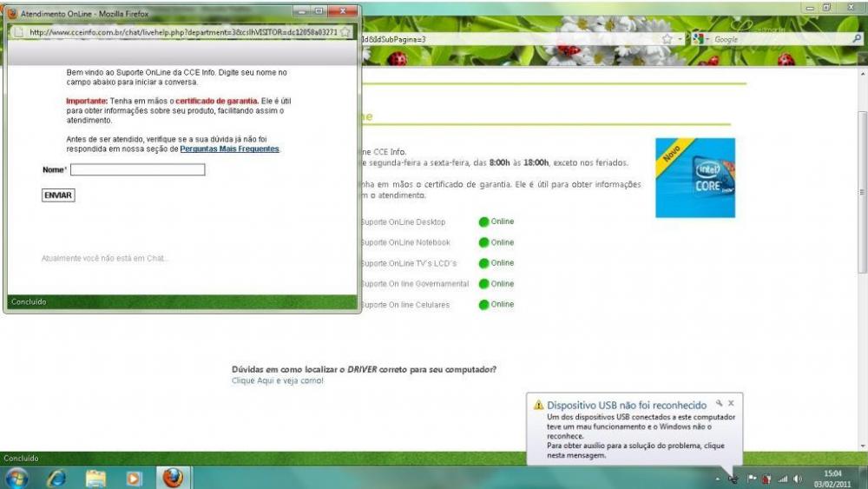This screenshot has width=868, height=489.
Task: Click the Nome text field
Action: click(137, 170)
